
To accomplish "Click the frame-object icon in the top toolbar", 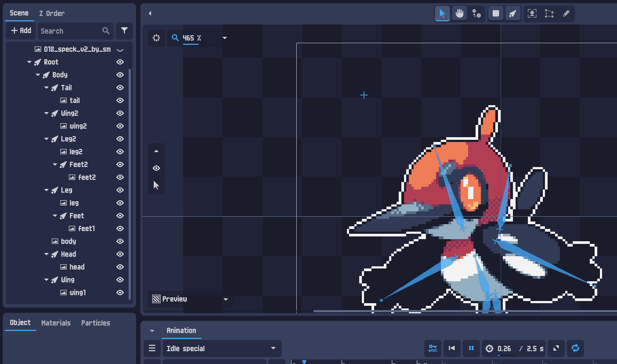I will point(532,14).
